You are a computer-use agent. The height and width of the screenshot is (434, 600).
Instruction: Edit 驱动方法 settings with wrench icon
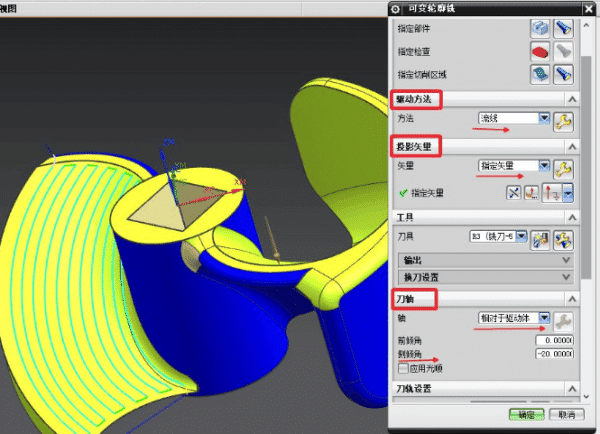point(564,121)
